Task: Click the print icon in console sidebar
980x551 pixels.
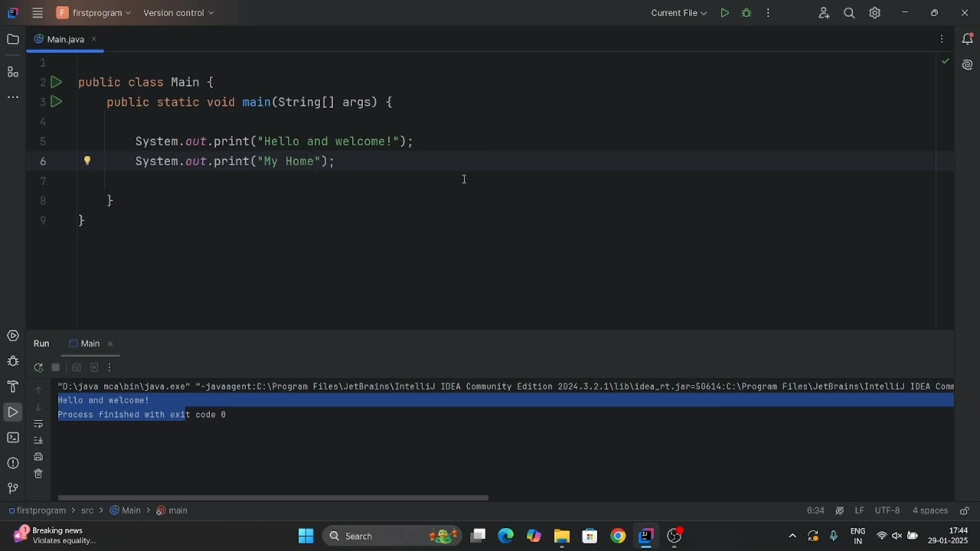Action: click(38, 457)
